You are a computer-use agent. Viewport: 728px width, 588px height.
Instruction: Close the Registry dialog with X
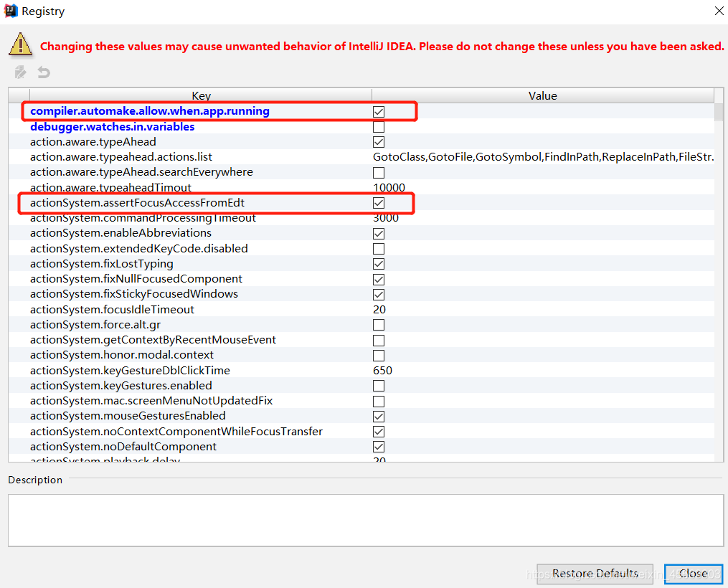[x=719, y=11]
